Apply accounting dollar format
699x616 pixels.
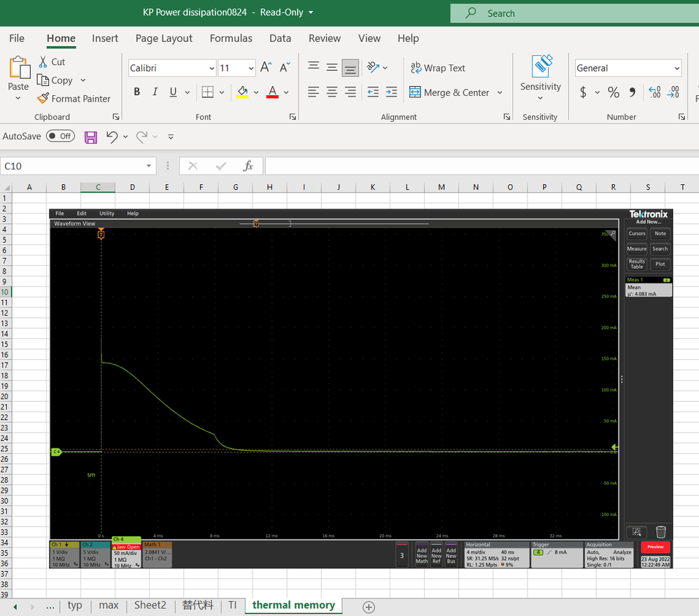[583, 92]
